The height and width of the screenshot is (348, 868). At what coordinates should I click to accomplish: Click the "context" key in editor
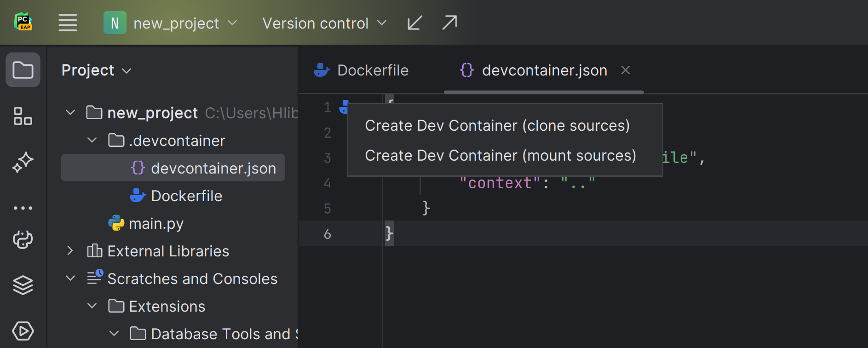tap(500, 183)
